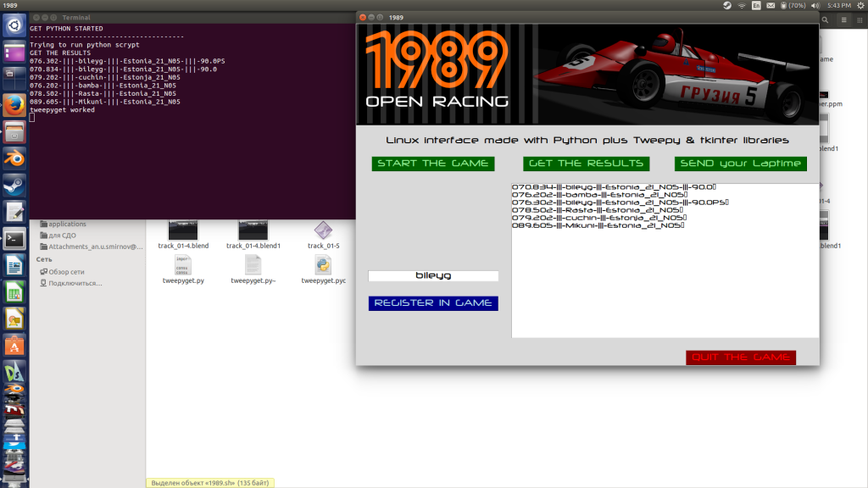Open the text editor dock icon
868x488 pixels.
tap(14, 212)
